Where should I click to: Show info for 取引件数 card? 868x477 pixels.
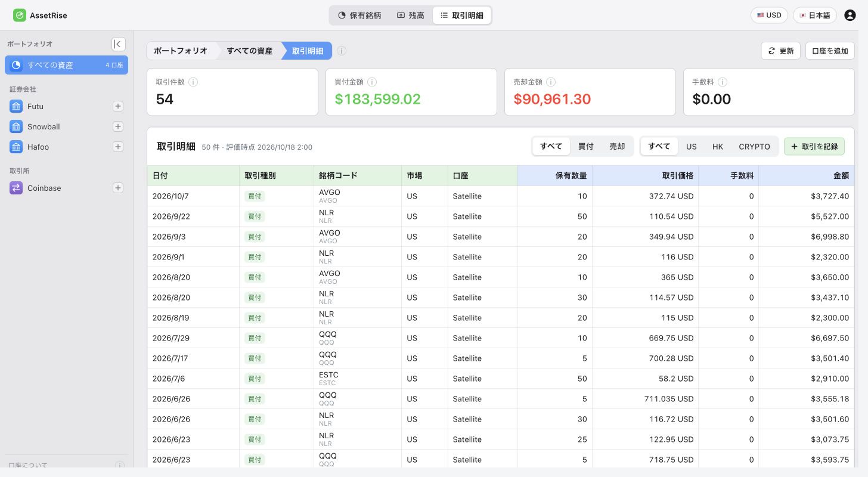point(193,82)
